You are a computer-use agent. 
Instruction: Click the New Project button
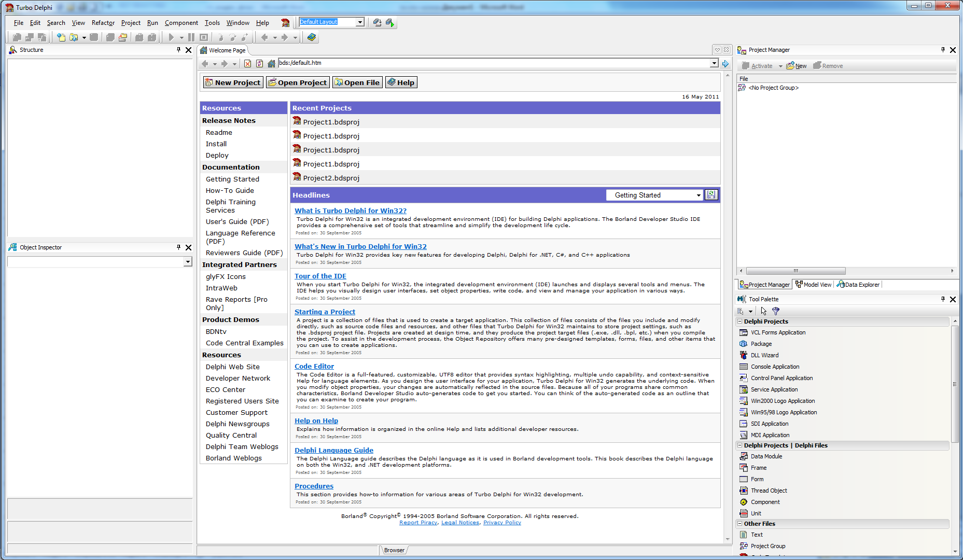233,82
